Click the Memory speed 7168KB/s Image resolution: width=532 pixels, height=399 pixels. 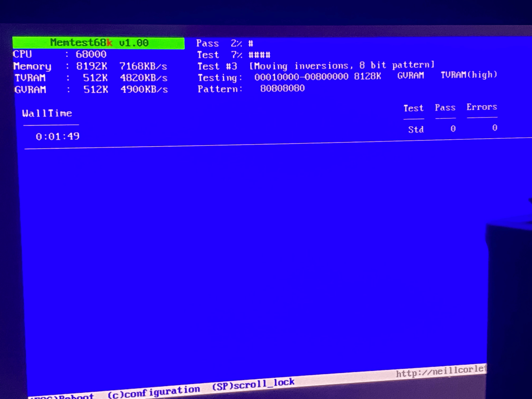pos(143,66)
